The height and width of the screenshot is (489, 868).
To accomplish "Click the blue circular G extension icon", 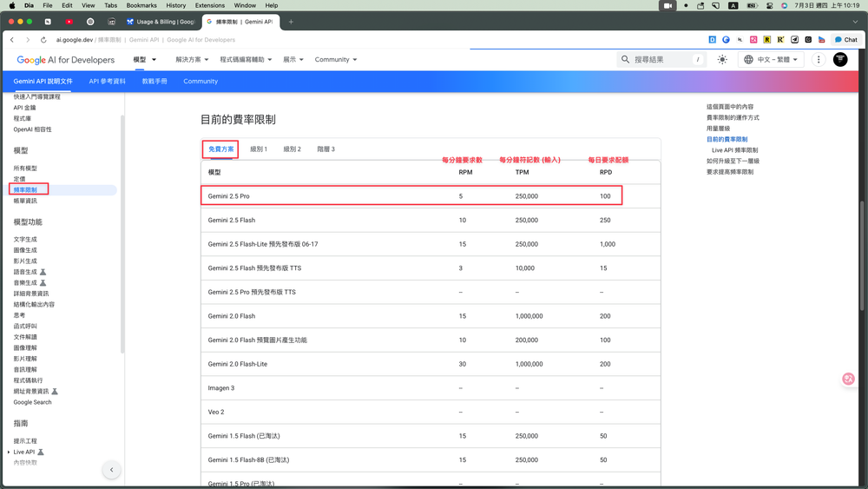I will pyautogui.click(x=726, y=40).
